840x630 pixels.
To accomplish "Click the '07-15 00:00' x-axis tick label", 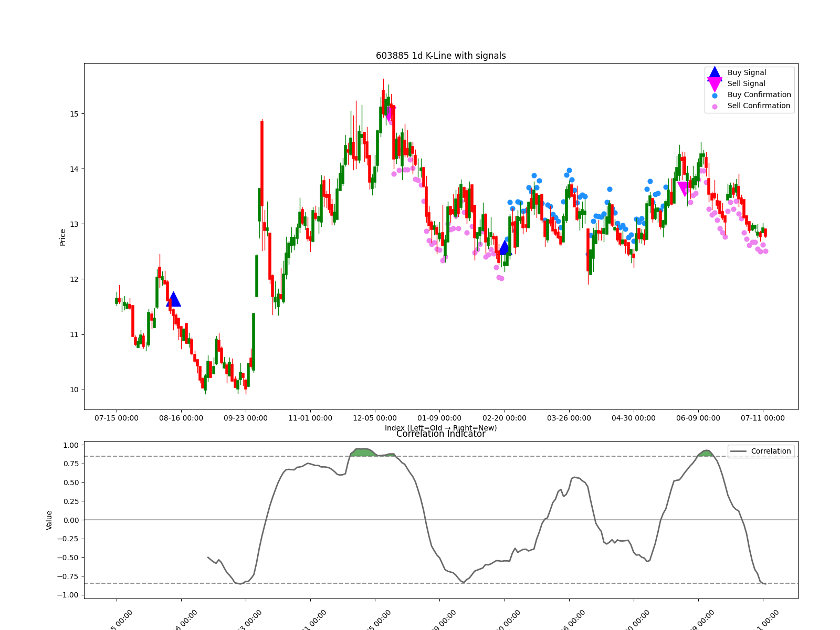I will click(x=117, y=418).
